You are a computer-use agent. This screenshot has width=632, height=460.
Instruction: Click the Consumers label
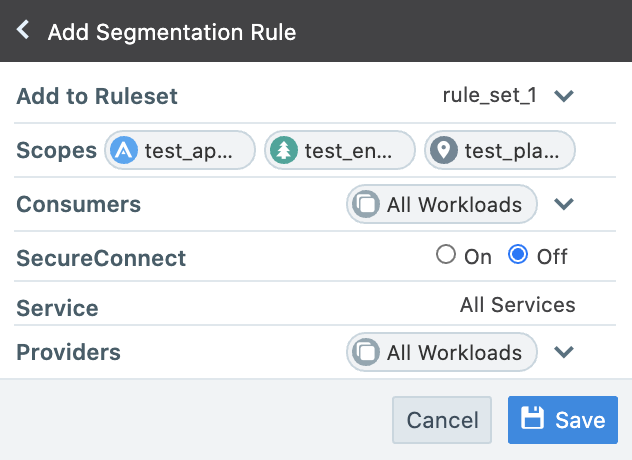79,204
